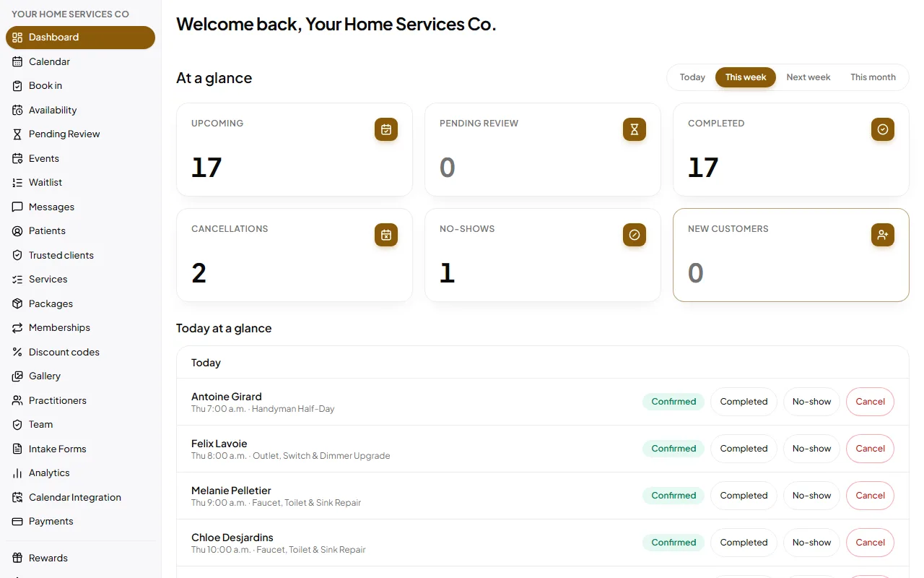
Task: Click the Messages speech bubble icon
Action: coord(17,207)
